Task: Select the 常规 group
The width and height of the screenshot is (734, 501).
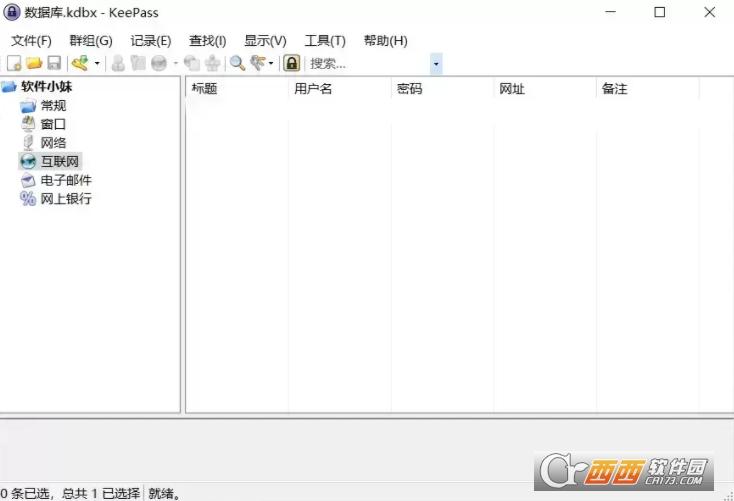Action: (x=53, y=105)
